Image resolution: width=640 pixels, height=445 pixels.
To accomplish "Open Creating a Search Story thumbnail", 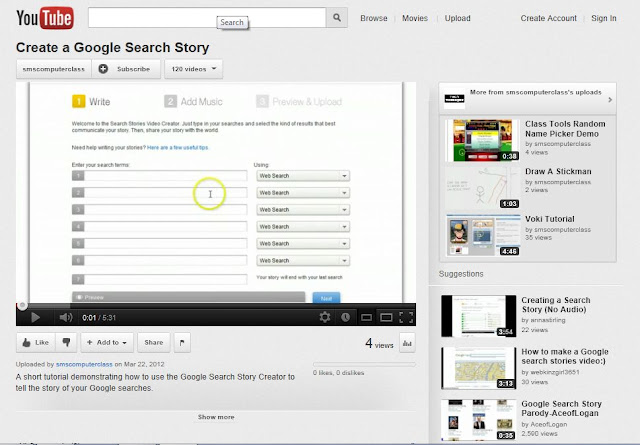I will (478, 316).
